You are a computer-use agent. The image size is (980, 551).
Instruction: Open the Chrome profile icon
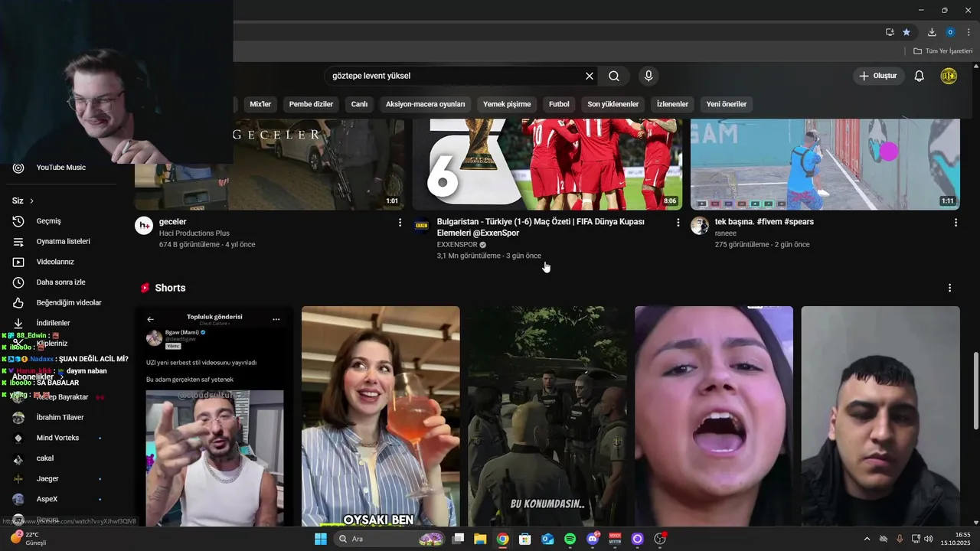(950, 32)
